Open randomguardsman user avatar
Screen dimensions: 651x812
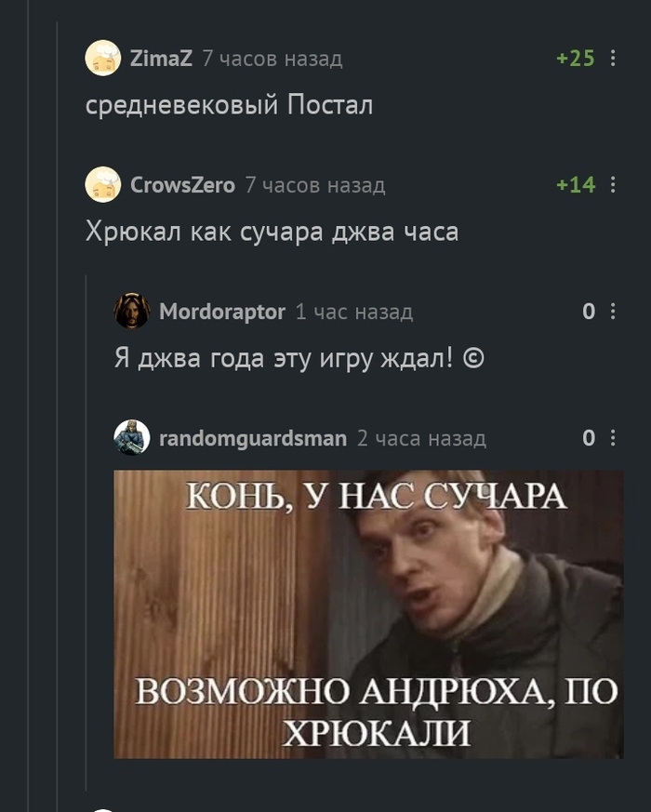[132, 437]
